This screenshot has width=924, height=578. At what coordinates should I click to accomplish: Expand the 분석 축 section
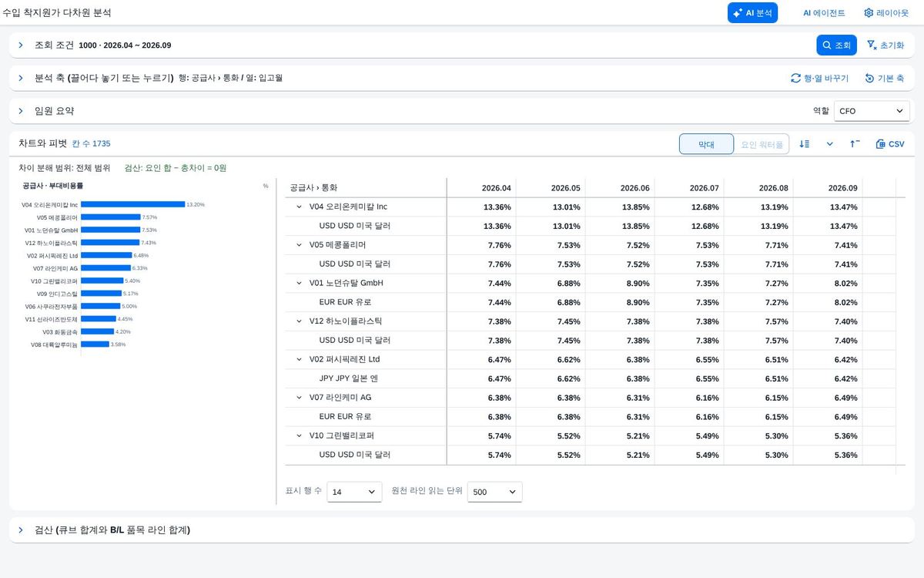coord(21,78)
